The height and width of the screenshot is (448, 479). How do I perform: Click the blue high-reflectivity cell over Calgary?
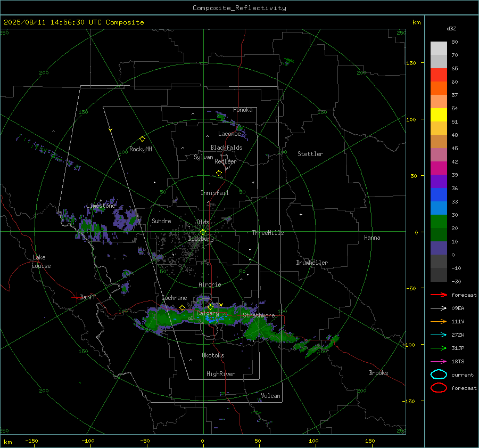tap(213, 319)
